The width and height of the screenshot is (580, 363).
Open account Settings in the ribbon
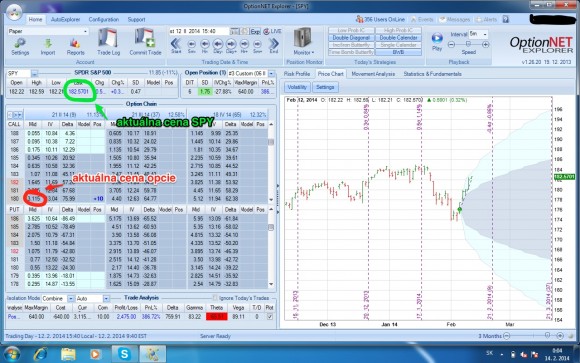[20, 47]
